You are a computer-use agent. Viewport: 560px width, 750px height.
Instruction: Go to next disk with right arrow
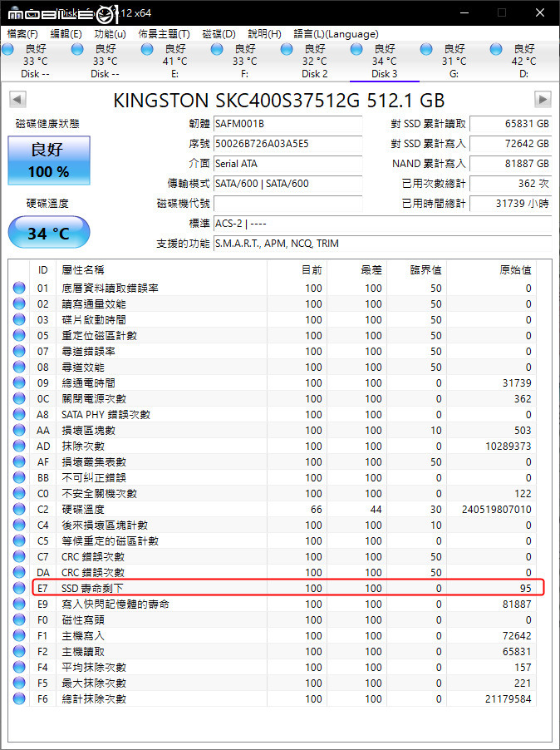[543, 100]
